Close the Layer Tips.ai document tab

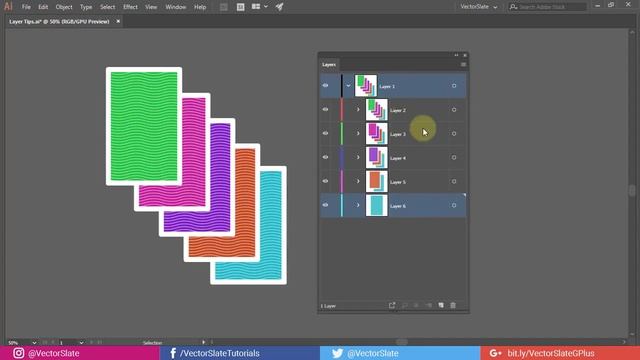118,21
